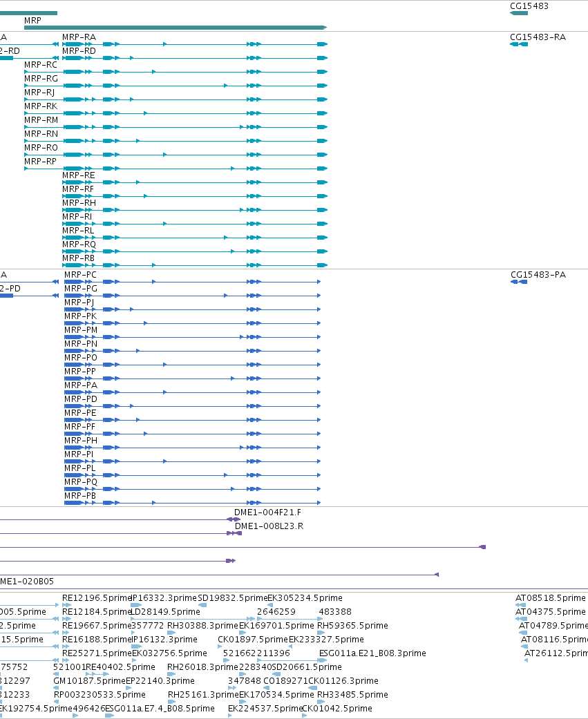Click EST RH26018.3prime label

(x=202, y=667)
